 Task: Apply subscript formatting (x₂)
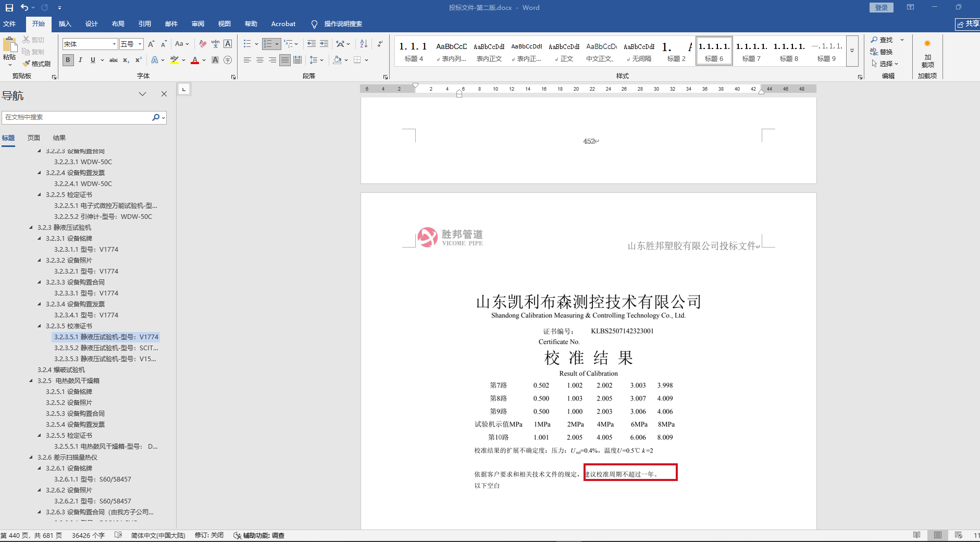tap(126, 60)
